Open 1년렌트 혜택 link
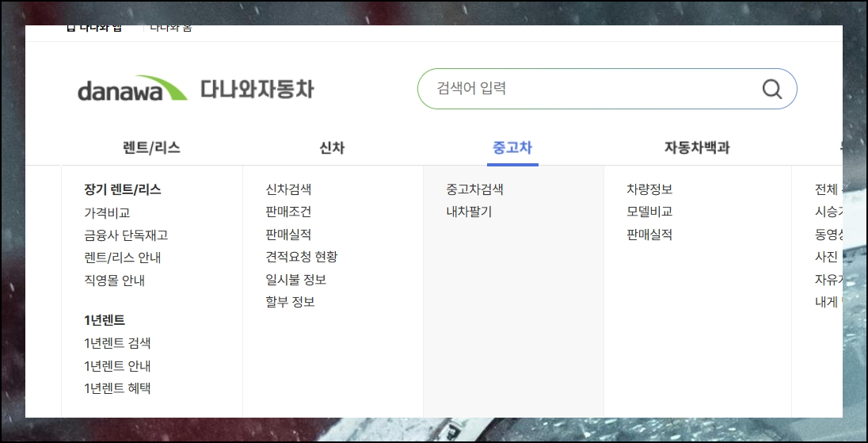This screenshot has width=868, height=443. coord(117,388)
